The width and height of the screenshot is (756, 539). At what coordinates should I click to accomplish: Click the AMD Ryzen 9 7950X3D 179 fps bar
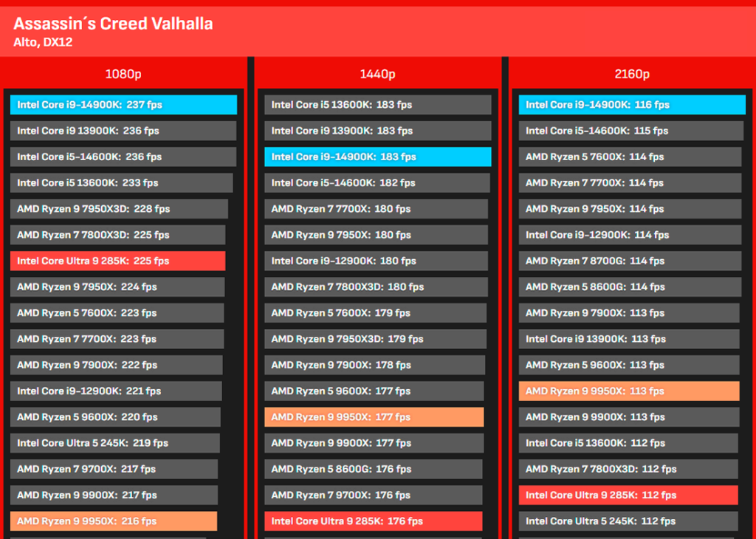(x=375, y=339)
